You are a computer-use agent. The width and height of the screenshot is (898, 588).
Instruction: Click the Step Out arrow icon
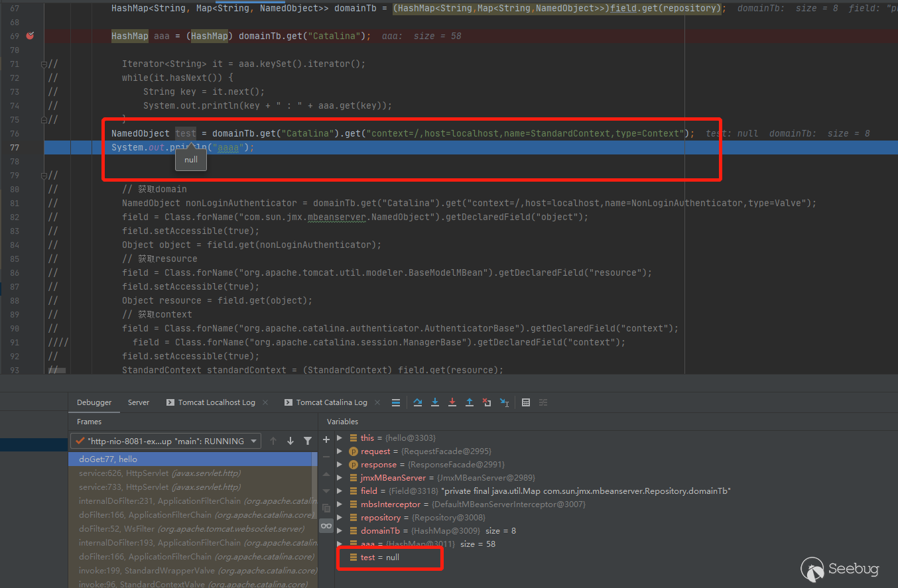(470, 402)
